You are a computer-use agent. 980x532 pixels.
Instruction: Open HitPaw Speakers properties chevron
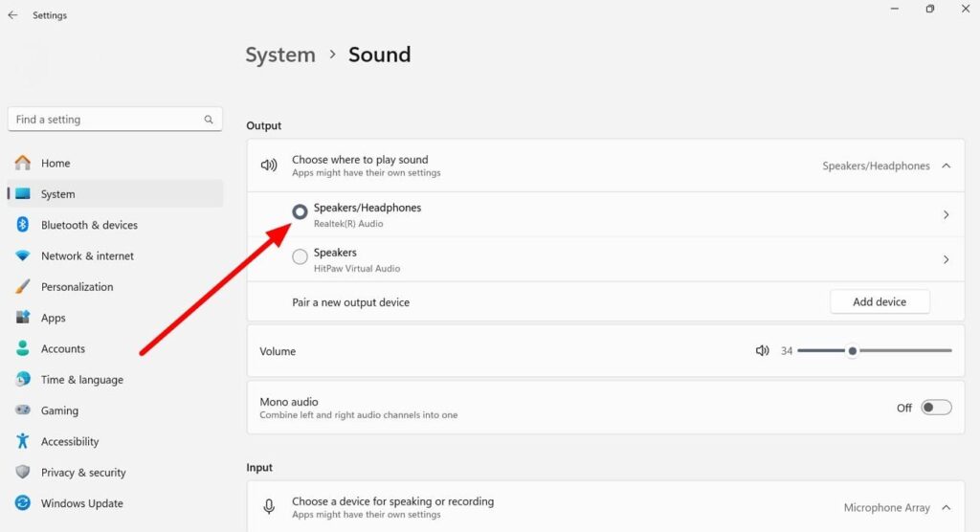[x=947, y=259]
